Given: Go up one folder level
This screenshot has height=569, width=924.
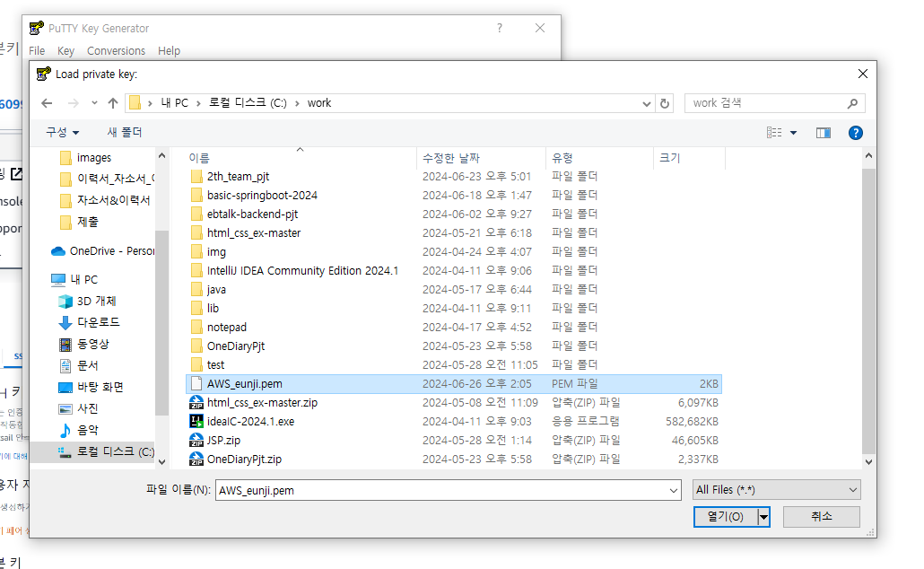Looking at the screenshot, I should click(112, 103).
